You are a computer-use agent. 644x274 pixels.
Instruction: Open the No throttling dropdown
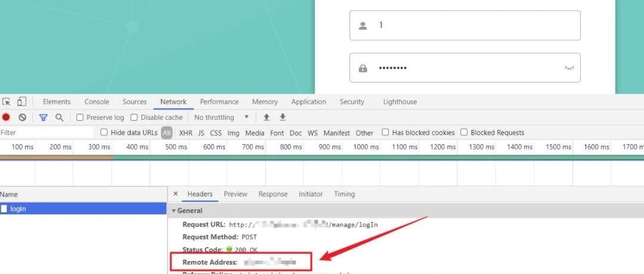221,117
